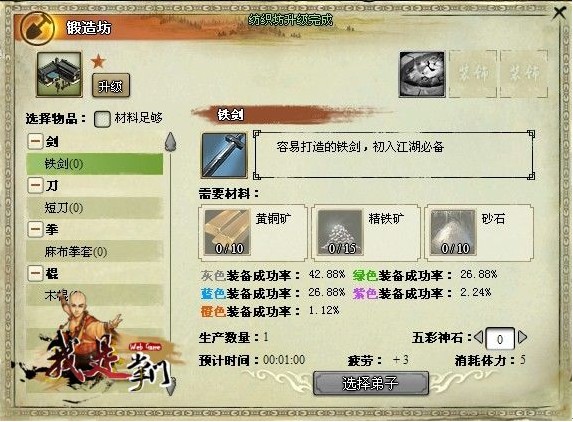573x422 pixels.
Task: Click the shovel icon beside 锻造坊 title
Action: (37, 28)
